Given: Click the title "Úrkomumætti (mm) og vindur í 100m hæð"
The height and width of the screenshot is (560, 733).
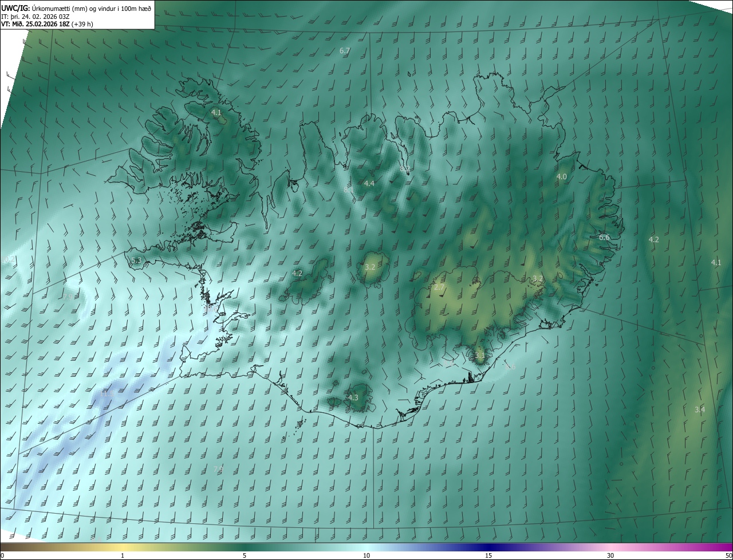Looking at the screenshot, I should click(91, 8).
